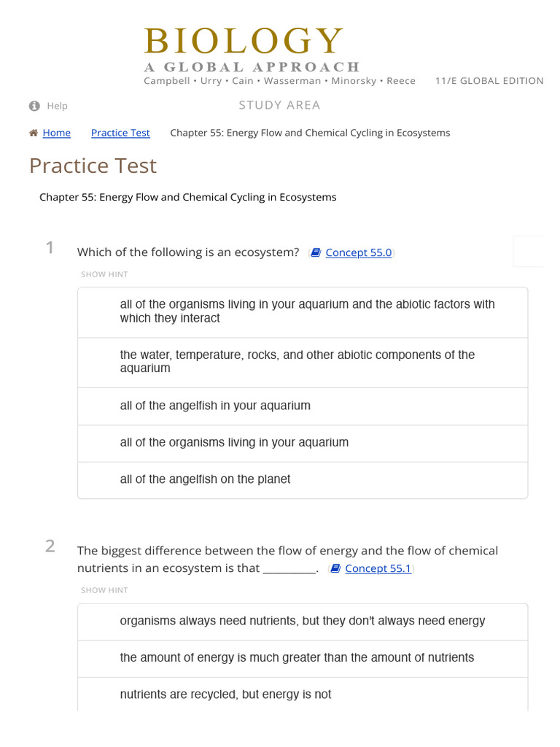Open the Home breadcrumb link
This screenshot has height=747, width=560.
57,133
